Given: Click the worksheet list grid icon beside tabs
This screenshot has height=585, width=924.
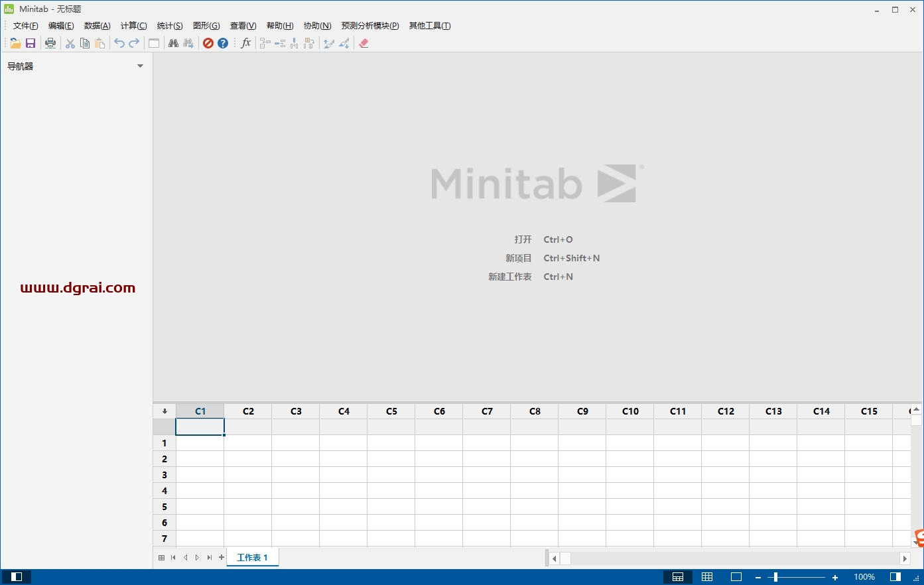Looking at the screenshot, I should point(161,558).
